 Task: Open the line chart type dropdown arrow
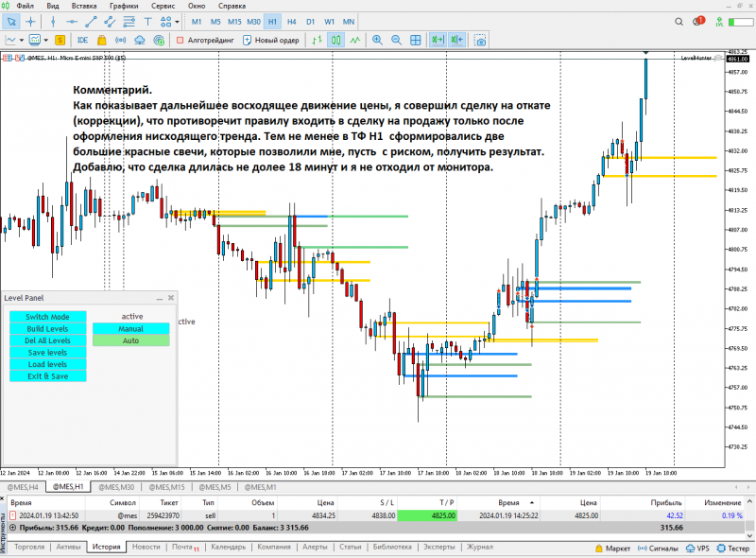21,40
